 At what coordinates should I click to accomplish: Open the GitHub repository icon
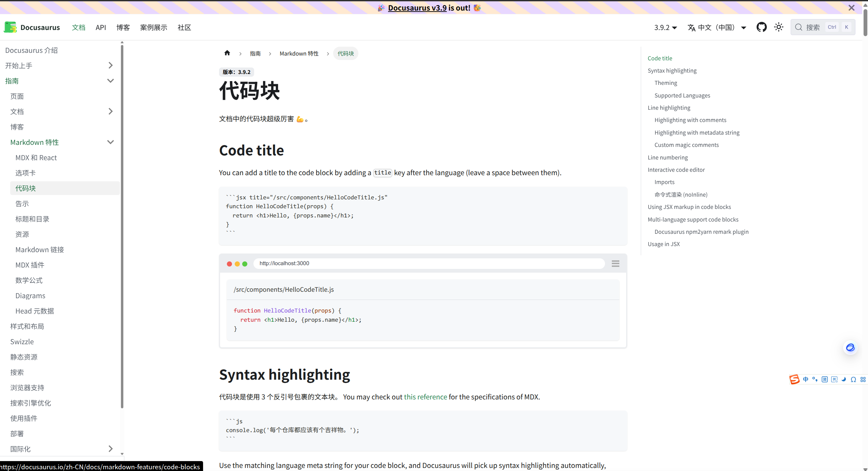761,27
